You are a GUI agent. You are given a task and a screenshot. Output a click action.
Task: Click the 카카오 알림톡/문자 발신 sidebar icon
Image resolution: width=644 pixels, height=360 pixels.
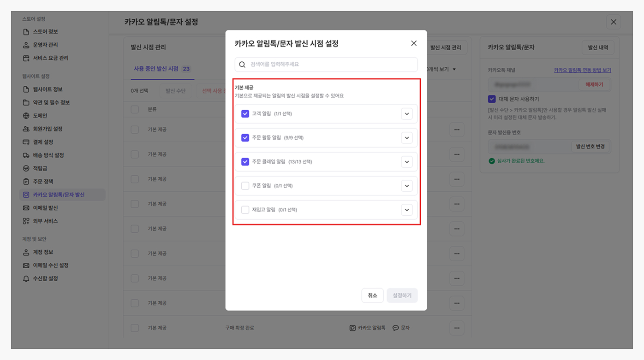(x=26, y=195)
